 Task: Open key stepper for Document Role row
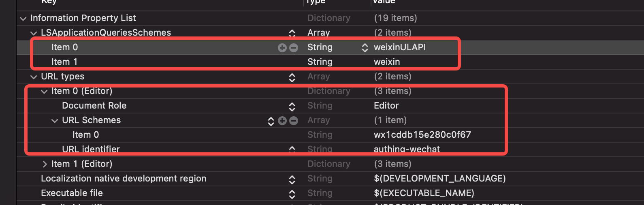click(x=292, y=106)
